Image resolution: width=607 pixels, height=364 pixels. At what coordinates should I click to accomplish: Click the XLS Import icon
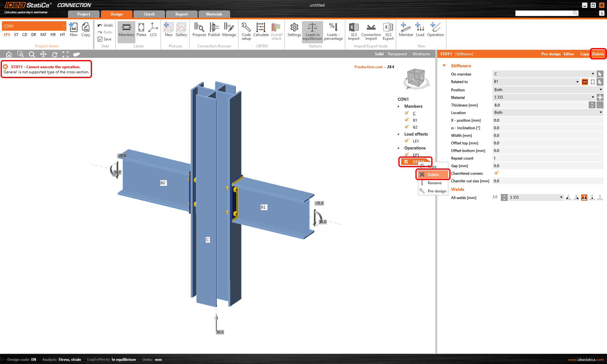pyautogui.click(x=353, y=30)
